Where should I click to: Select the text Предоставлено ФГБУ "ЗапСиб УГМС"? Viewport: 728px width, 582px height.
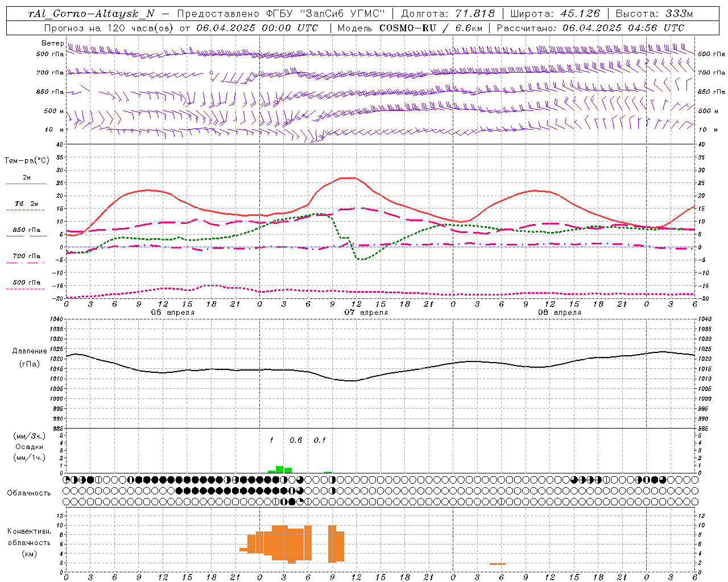pyautogui.click(x=282, y=14)
